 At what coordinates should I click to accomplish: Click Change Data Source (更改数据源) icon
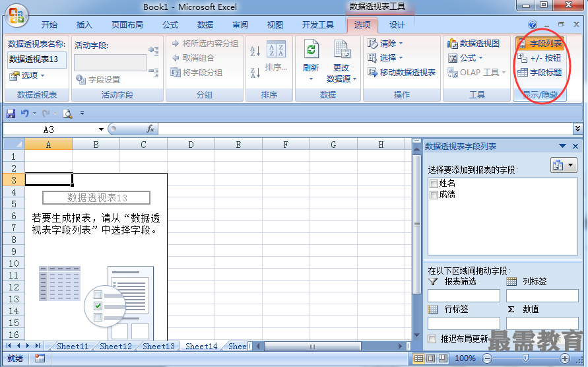click(x=342, y=49)
